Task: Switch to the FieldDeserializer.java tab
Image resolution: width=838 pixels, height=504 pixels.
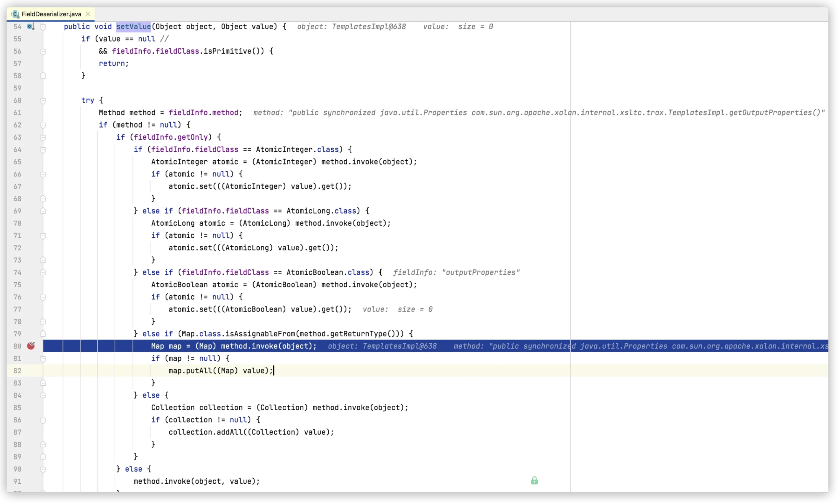Action: [51, 14]
